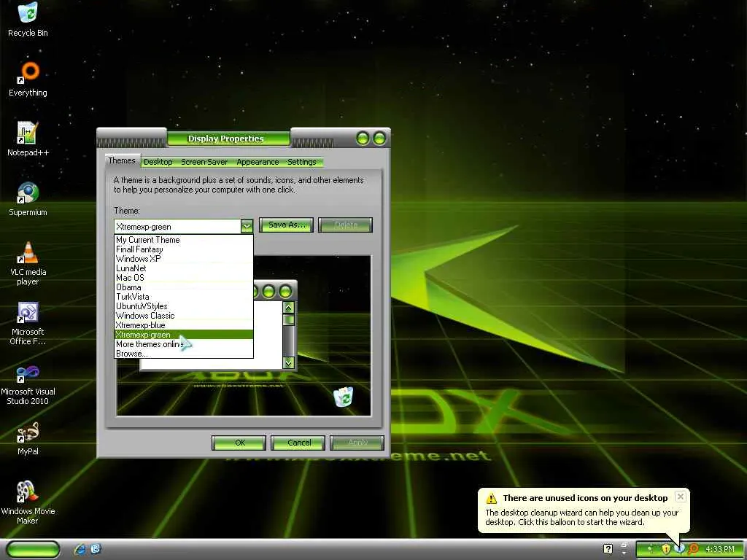Click OK in Display Properties

239,443
